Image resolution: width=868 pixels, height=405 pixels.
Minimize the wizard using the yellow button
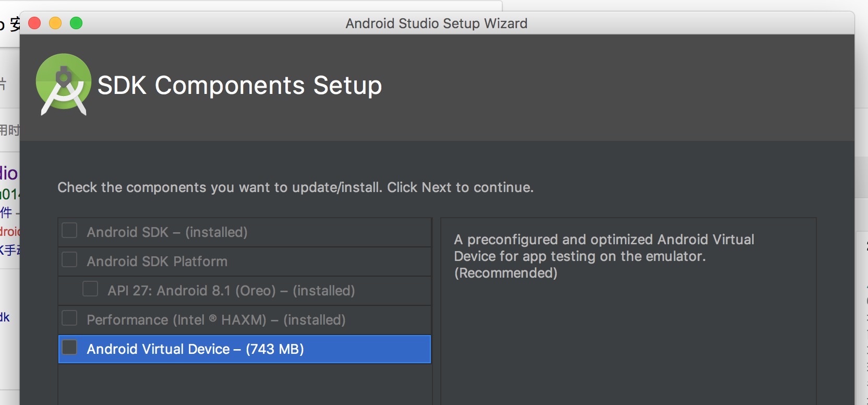click(55, 23)
